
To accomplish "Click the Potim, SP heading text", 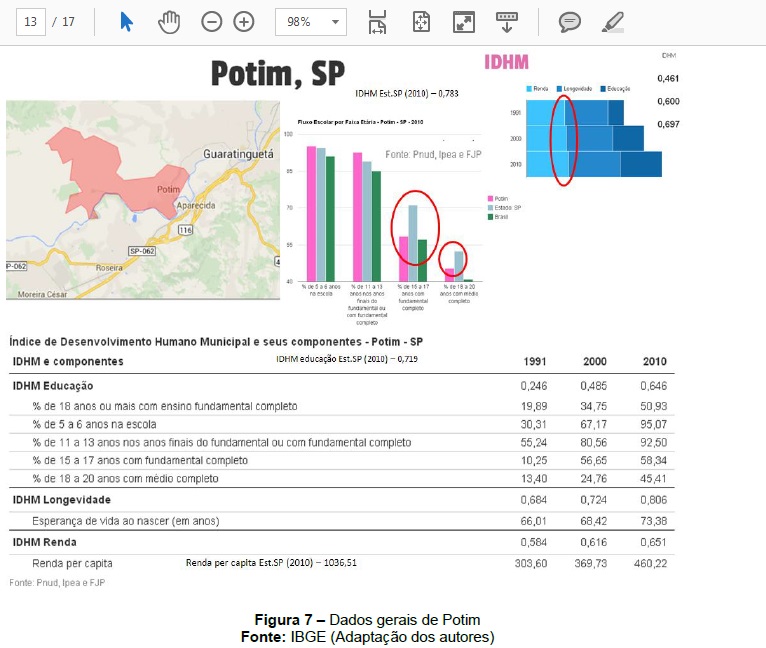I will [x=277, y=73].
